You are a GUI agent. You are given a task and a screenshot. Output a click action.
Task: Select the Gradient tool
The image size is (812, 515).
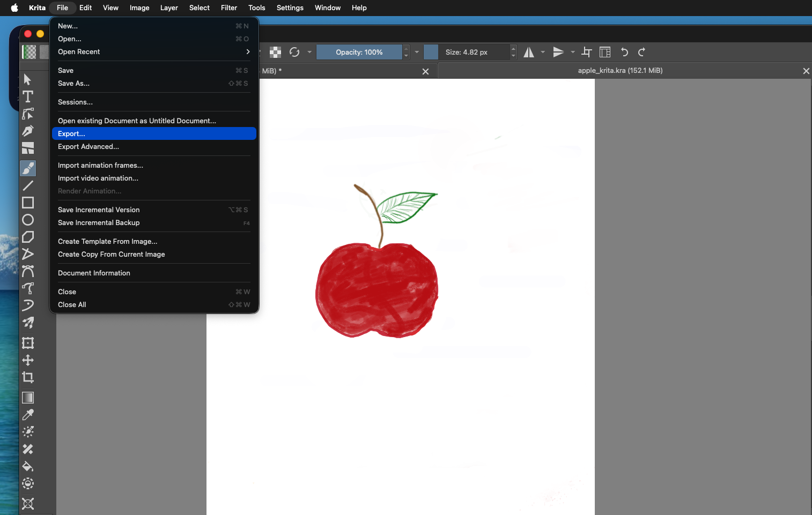click(x=28, y=398)
